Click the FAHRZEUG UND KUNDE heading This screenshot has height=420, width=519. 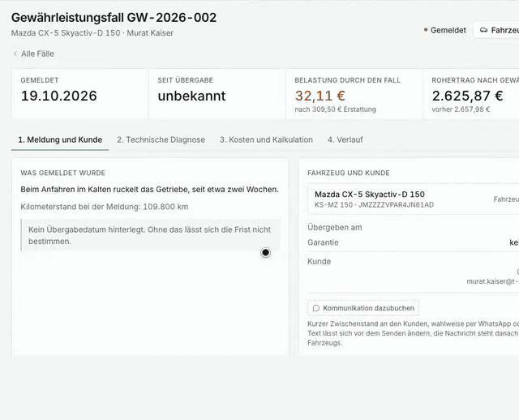tap(349, 173)
